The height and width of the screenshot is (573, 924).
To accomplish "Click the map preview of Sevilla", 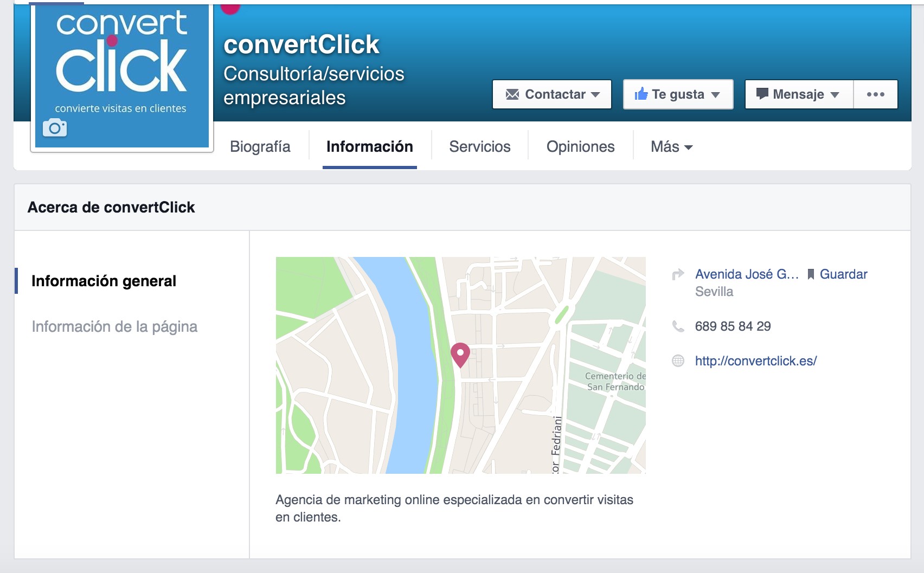I will (x=461, y=365).
